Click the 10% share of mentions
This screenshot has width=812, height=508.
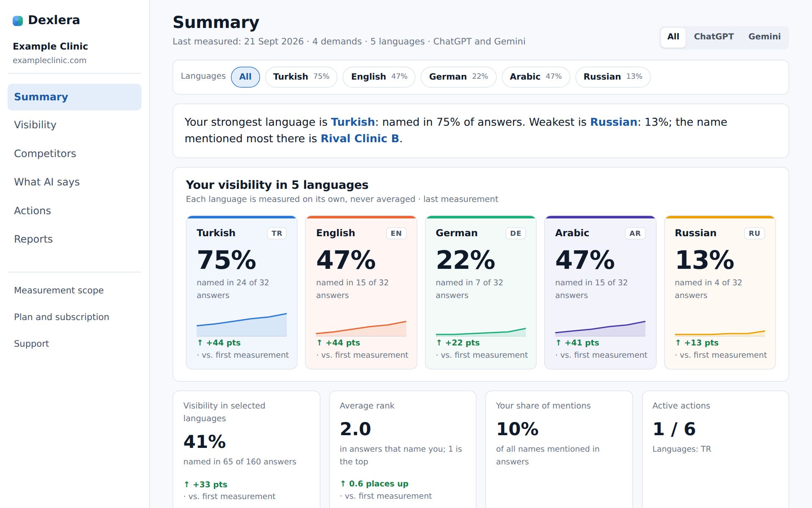(x=517, y=429)
